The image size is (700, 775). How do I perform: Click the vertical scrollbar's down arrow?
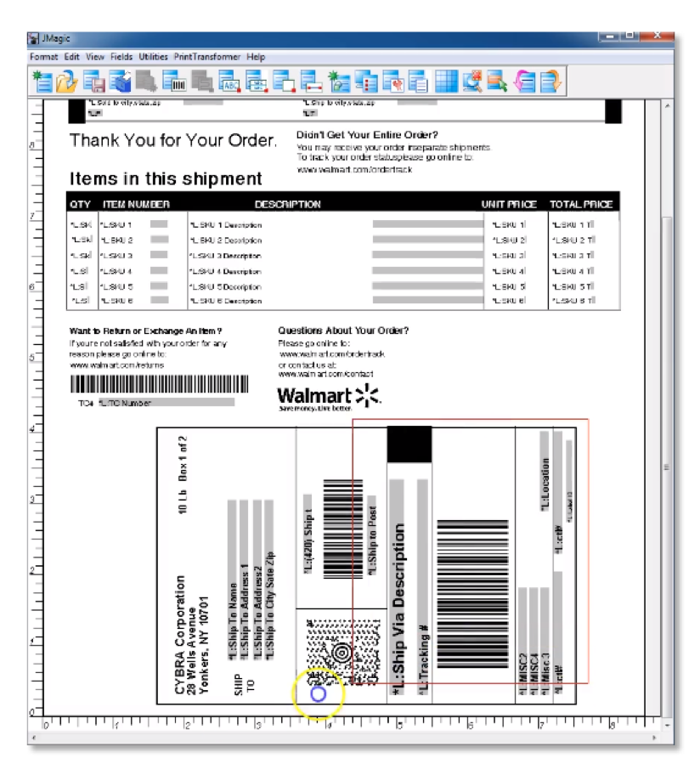(x=668, y=710)
